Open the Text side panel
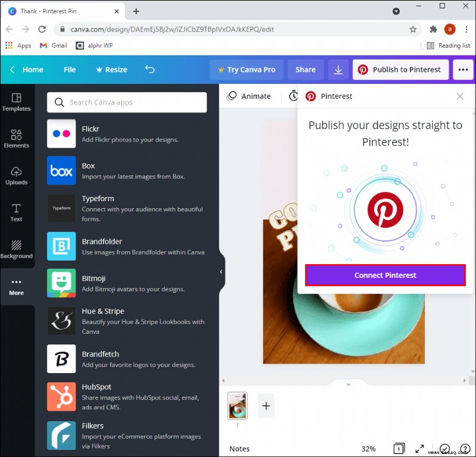Viewport: 476px width, 457px height. click(17, 212)
